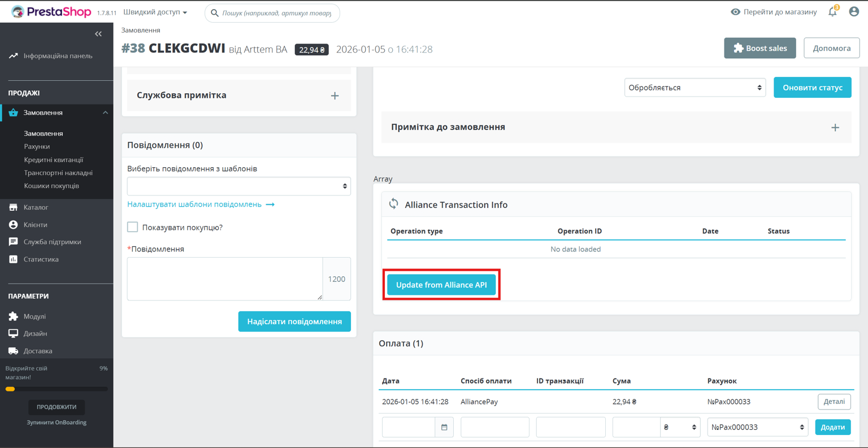868x448 pixels.
Task: Open the Швидкий доступ menu
Action: point(155,12)
